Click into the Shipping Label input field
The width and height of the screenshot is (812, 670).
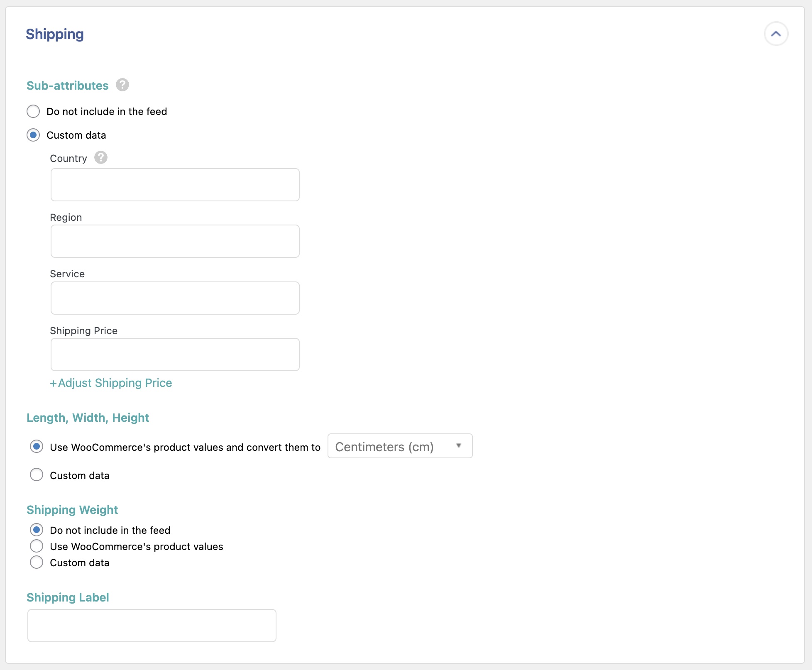[x=152, y=626]
